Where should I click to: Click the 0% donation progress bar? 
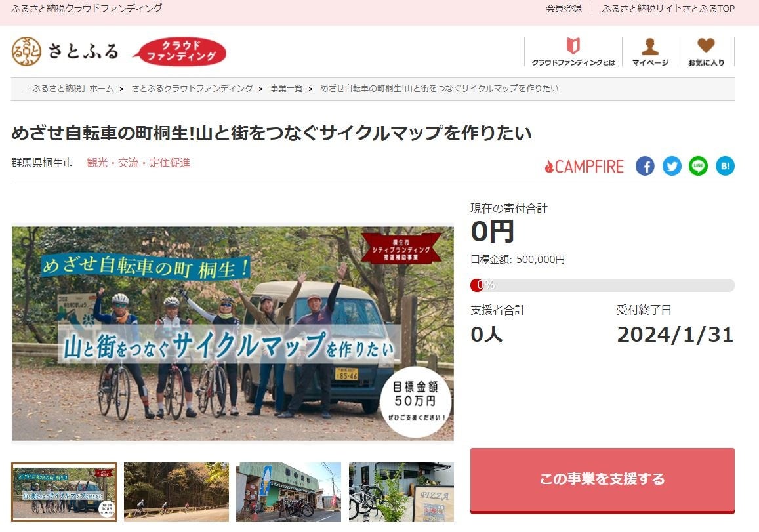(x=602, y=285)
